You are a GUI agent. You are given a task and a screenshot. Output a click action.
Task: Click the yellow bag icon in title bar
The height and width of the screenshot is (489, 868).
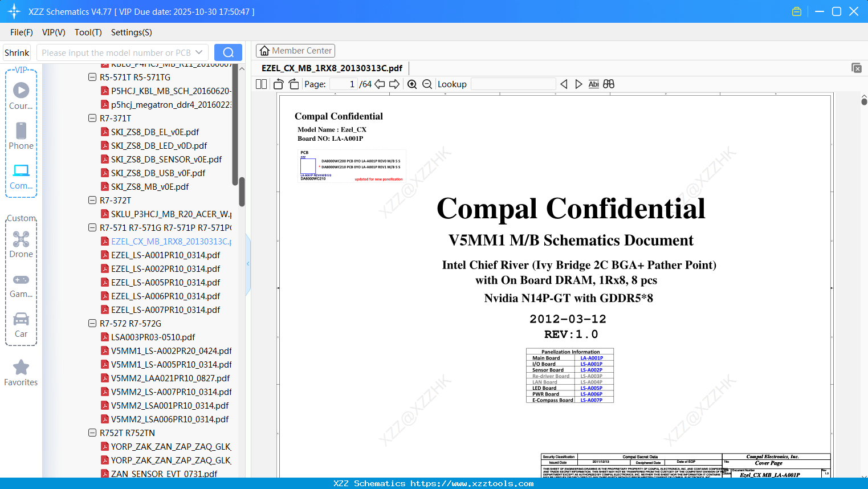pyautogui.click(x=797, y=11)
